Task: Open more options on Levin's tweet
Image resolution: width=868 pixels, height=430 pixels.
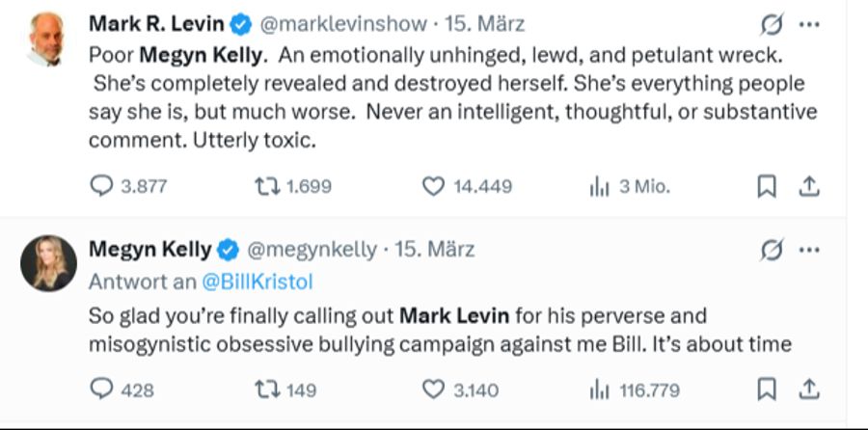Action: point(810,23)
